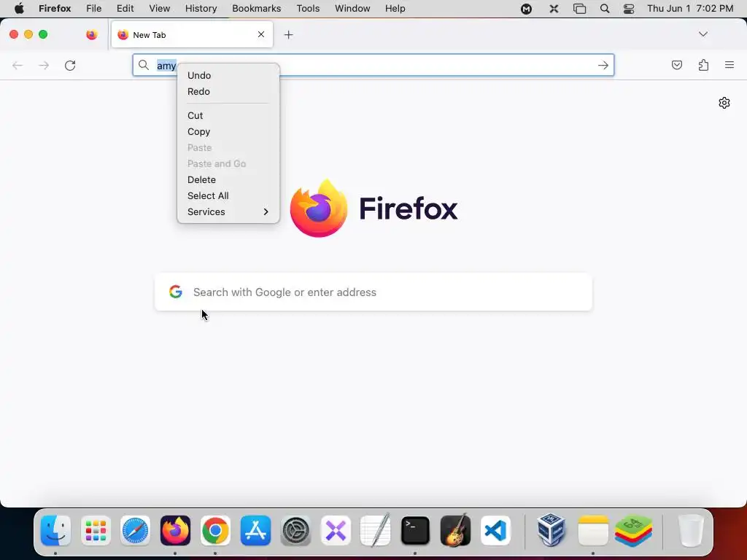747x560 pixels.
Task: Open the Apple menu
Action: click(19, 9)
